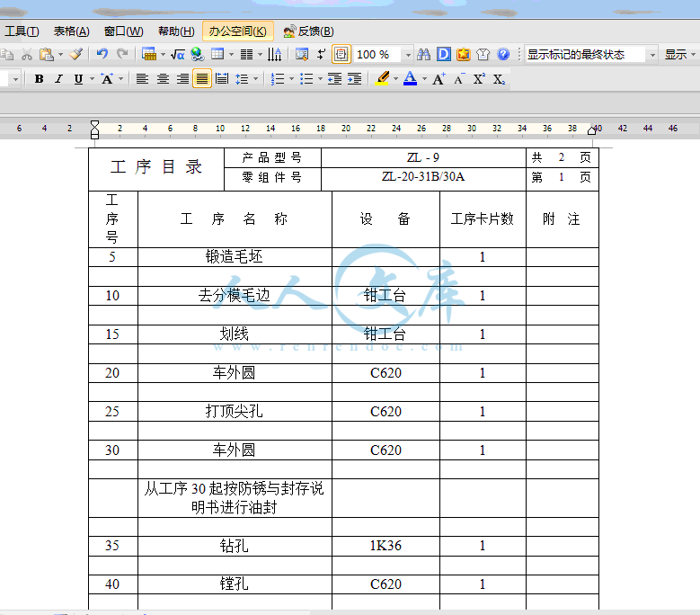700x615 pixels.
Task: Select the Format Painter brush
Action: (x=75, y=55)
